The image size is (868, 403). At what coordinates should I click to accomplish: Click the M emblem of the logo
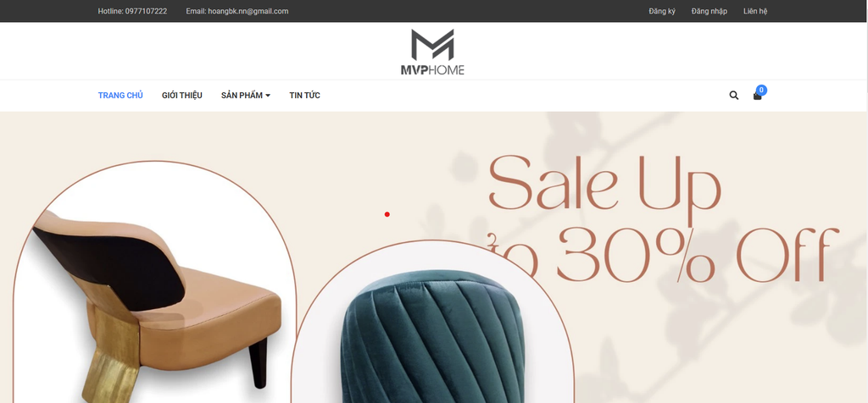point(432,45)
